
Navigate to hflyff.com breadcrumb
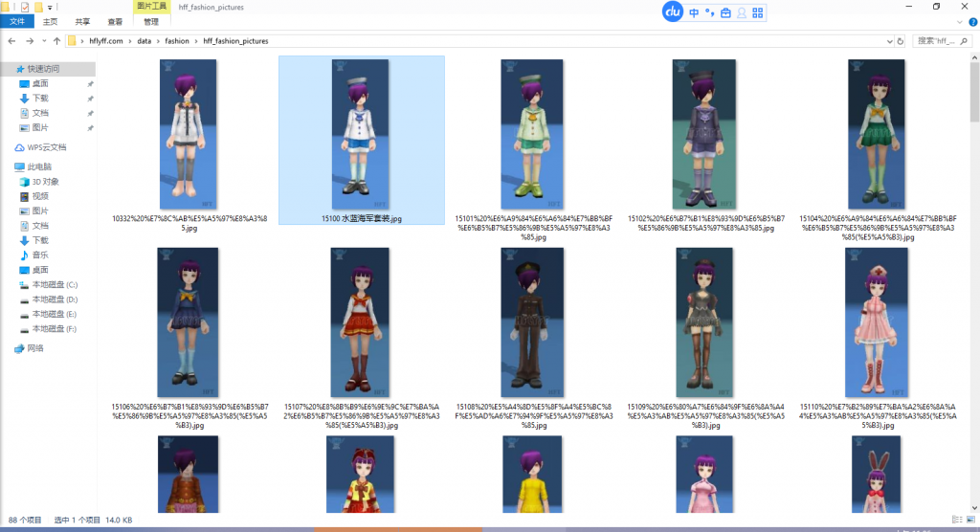pos(105,41)
